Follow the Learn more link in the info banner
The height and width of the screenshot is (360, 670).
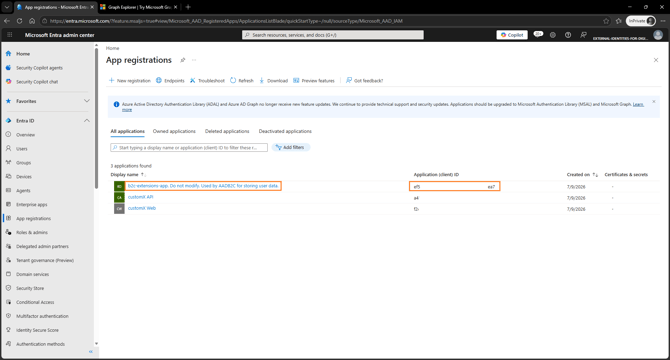pos(638,104)
